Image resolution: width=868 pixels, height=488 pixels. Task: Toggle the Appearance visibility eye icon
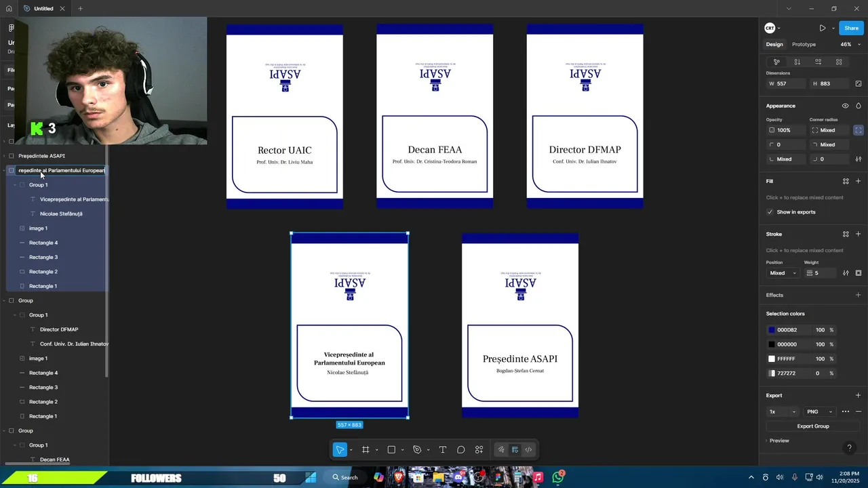click(x=845, y=106)
